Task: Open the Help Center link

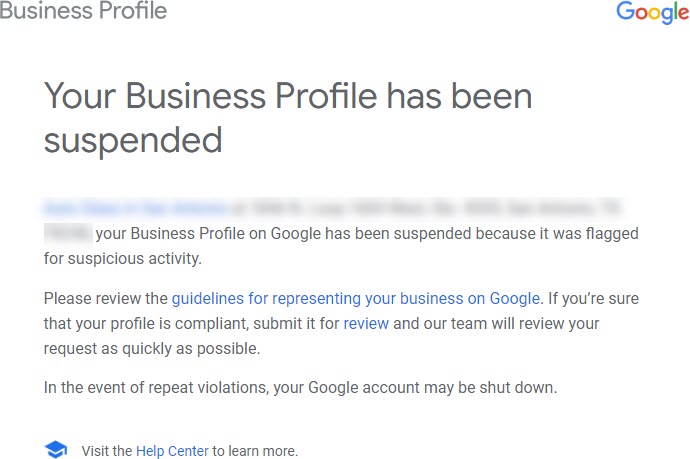Action: pos(172,451)
